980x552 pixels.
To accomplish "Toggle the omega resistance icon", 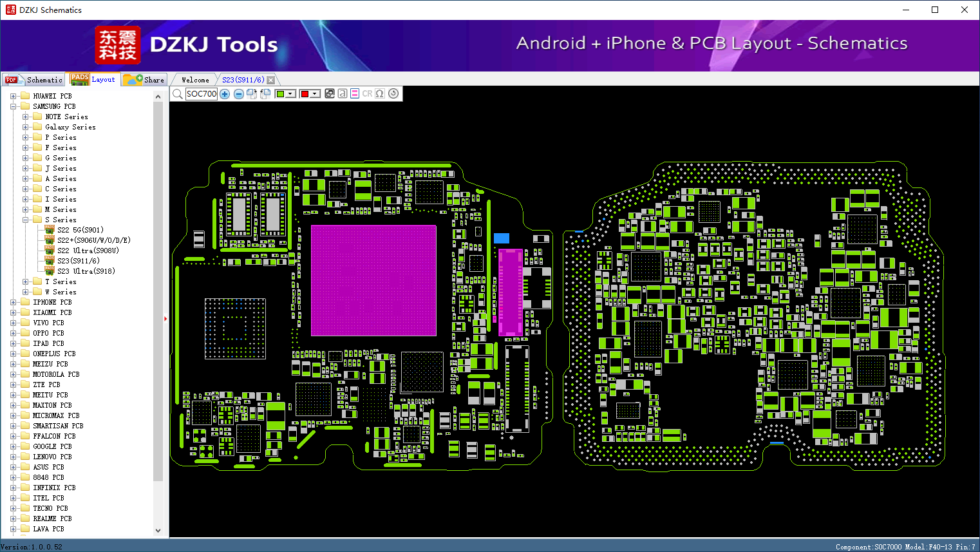I will click(x=380, y=94).
